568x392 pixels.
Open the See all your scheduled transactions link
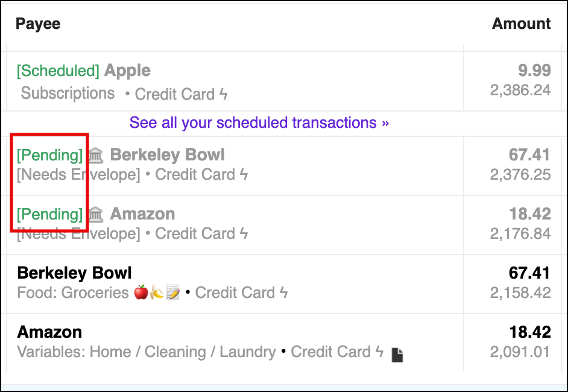259,123
